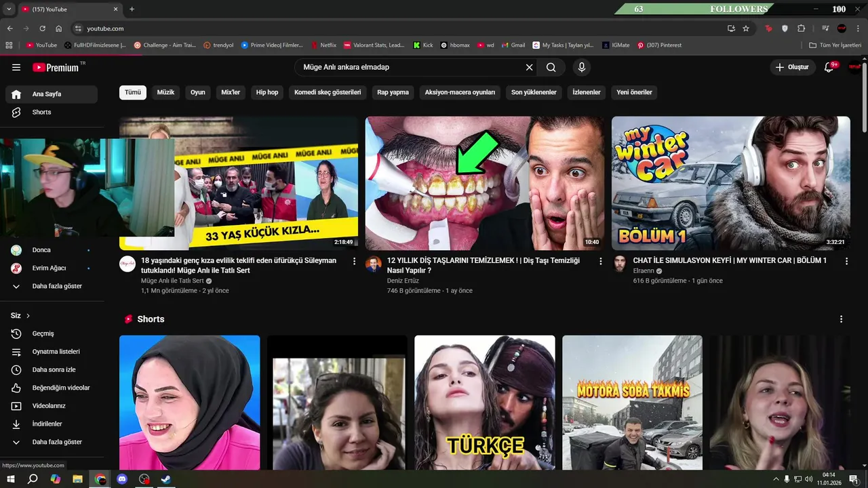Expand Daha fazla göster under Siz section
868x488 pixels.
coord(52,442)
